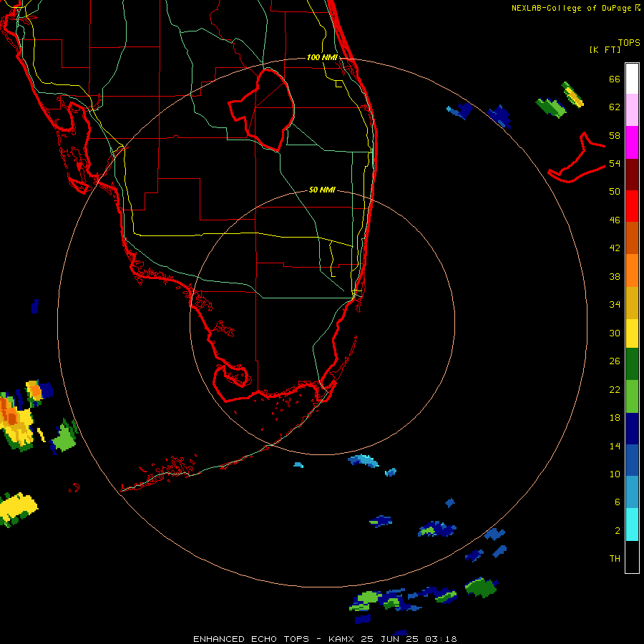Click the legend value 26
This screenshot has height=644, width=644.
pyautogui.click(x=615, y=361)
